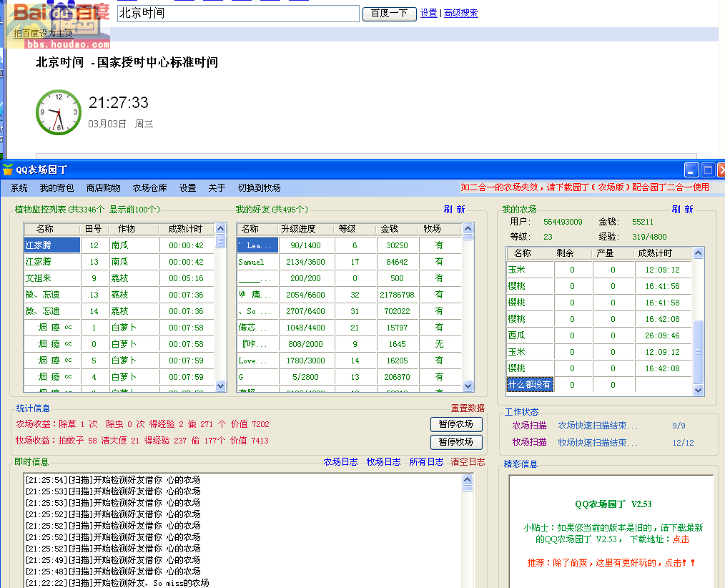
Task: Select log entry at 21:22:22
Action: (x=117, y=583)
